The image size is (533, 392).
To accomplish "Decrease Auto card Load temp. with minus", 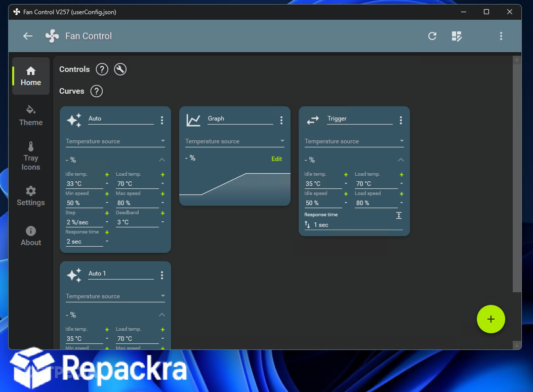I will pyautogui.click(x=162, y=183).
